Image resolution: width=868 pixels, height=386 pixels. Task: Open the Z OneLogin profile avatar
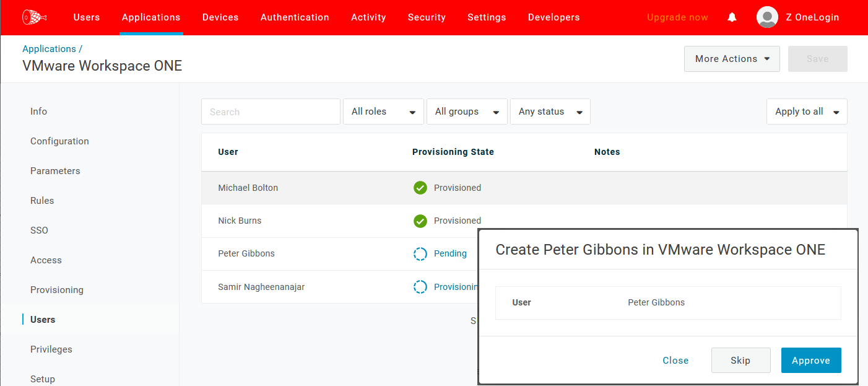pos(766,17)
